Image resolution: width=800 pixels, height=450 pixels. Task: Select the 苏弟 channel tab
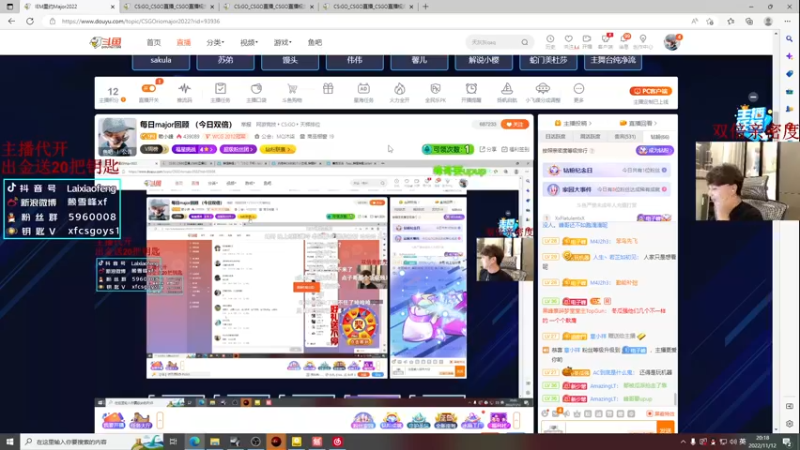(225, 60)
